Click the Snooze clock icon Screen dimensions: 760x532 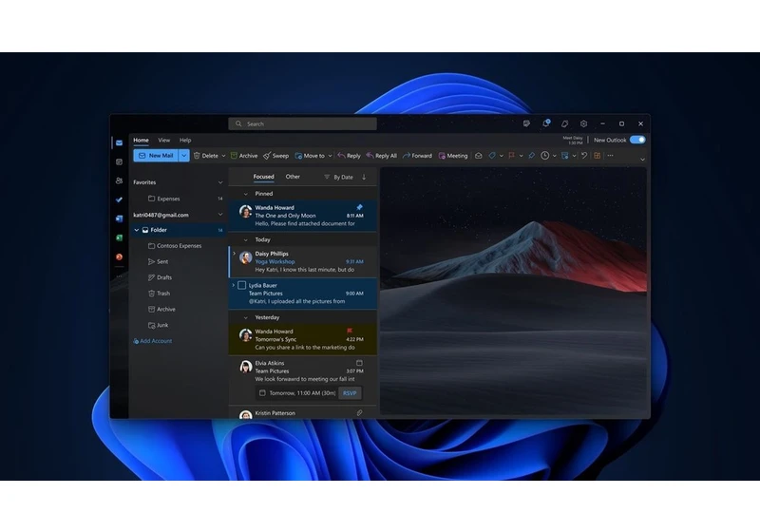coord(544,156)
